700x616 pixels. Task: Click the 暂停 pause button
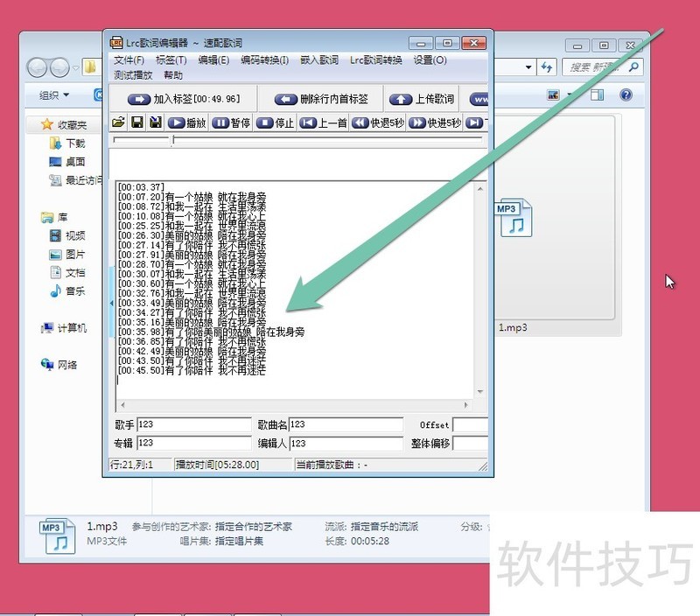coord(231,122)
